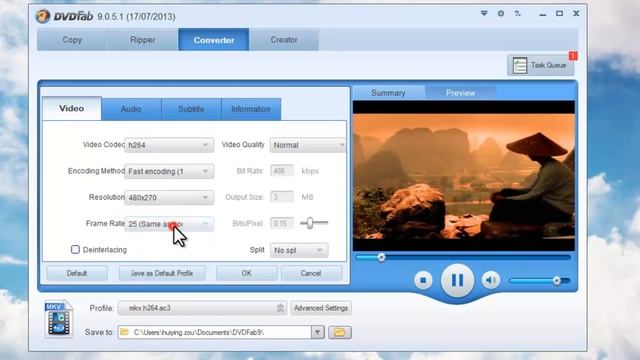Open the title bar dropdown menu icon
640x360 pixels.
(x=484, y=13)
